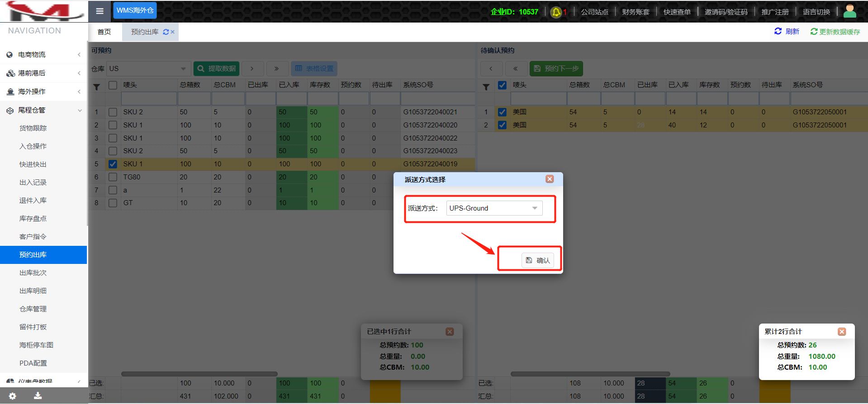The height and width of the screenshot is (404, 868).
Task: Close the 已选中1行合计 summary panel
Action: [x=450, y=332]
